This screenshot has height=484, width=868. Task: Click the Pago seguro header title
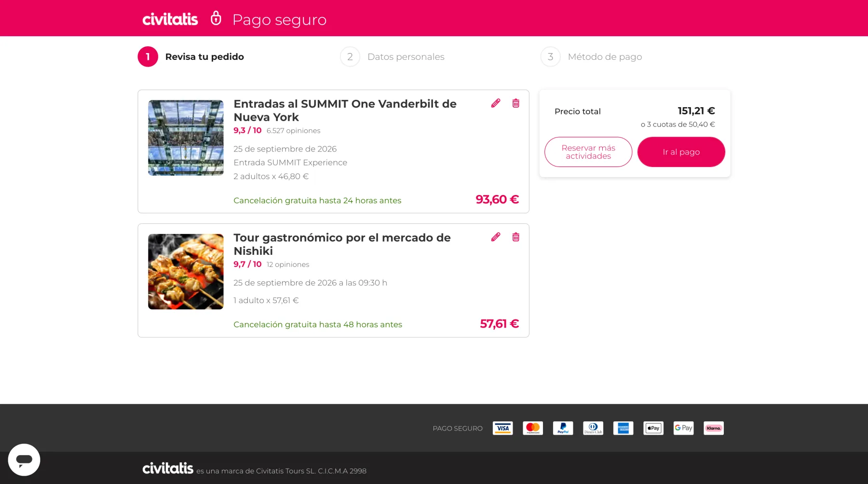280,20
